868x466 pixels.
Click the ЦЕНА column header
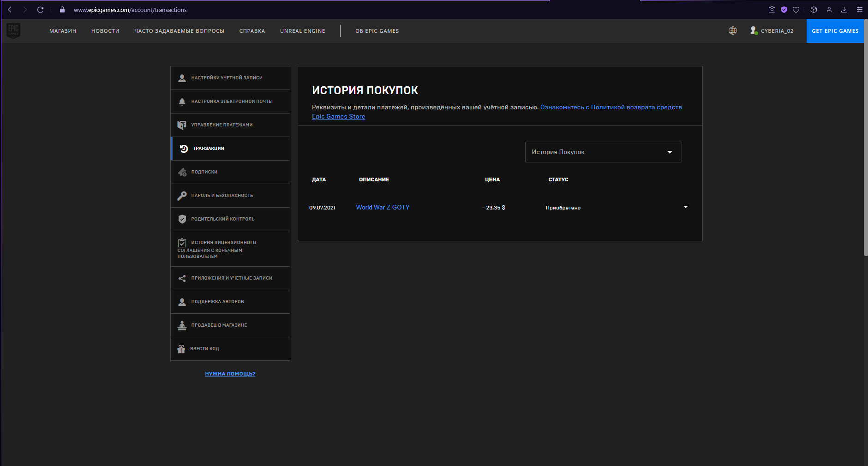pyautogui.click(x=492, y=179)
